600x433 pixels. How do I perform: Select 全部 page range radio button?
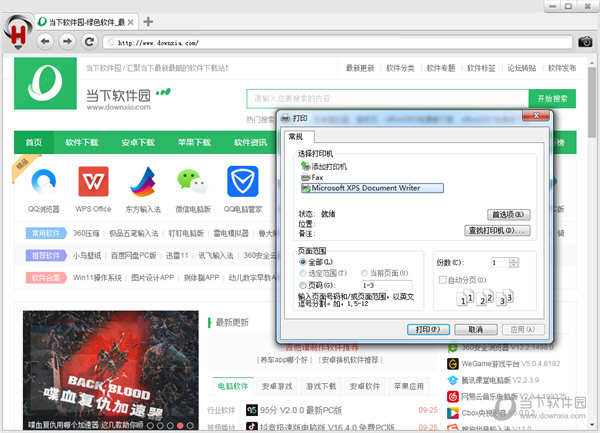pos(303,262)
